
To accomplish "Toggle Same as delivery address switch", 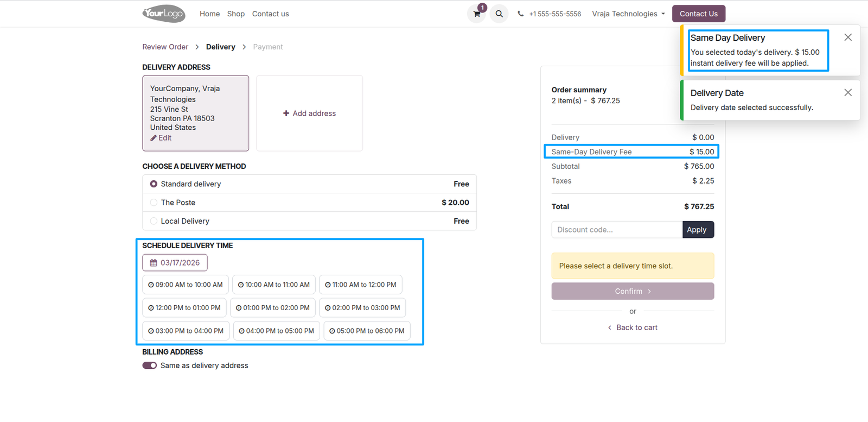I will coord(150,366).
